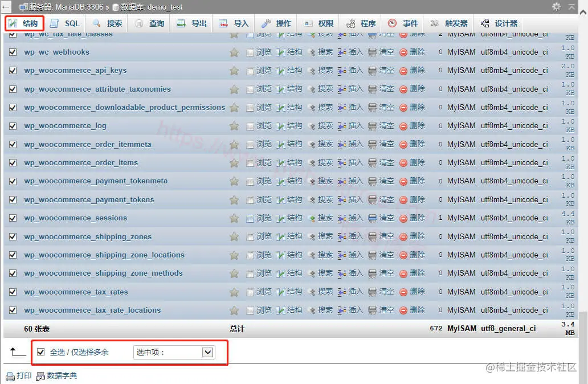Browse the wp_woocommerce_log table
Image resolution: width=588 pixels, height=384 pixels.
pyautogui.click(x=263, y=126)
